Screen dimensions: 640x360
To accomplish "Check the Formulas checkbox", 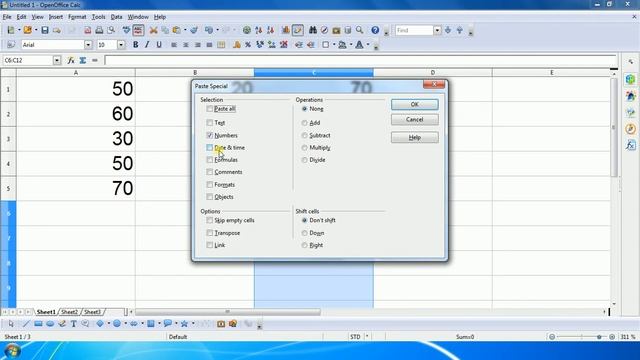I will (x=210, y=160).
